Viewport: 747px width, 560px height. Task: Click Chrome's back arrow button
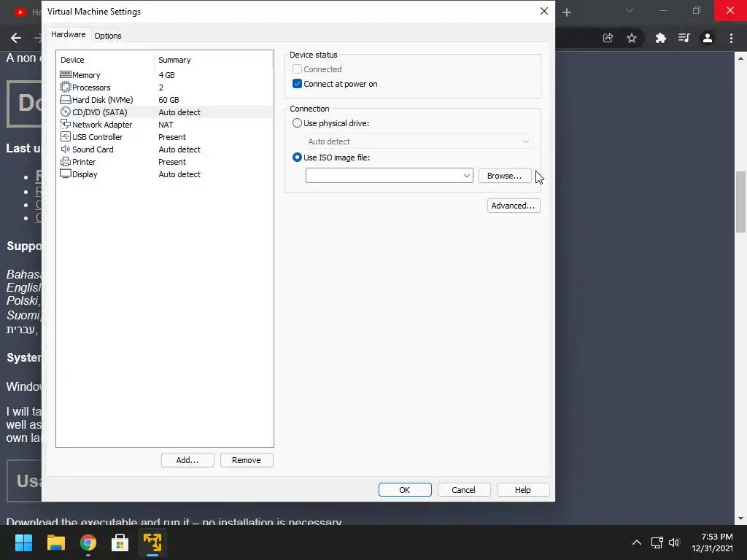16,38
